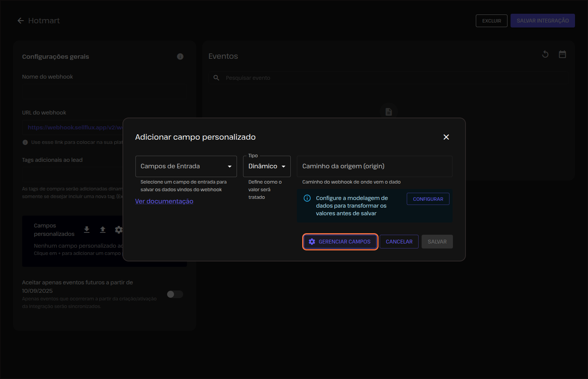The width and height of the screenshot is (588, 379).
Task: Click the EXCLUIR button
Action: pos(491,21)
